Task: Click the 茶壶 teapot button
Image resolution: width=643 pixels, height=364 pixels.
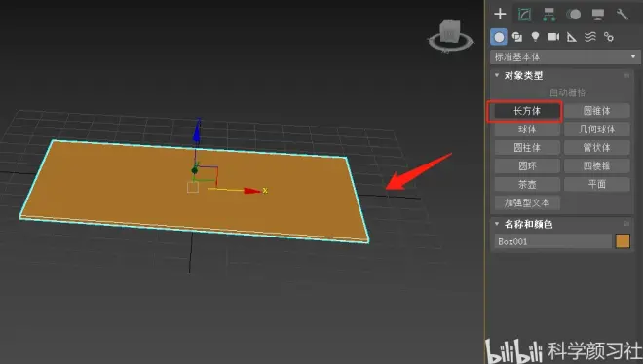Action: click(x=527, y=184)
